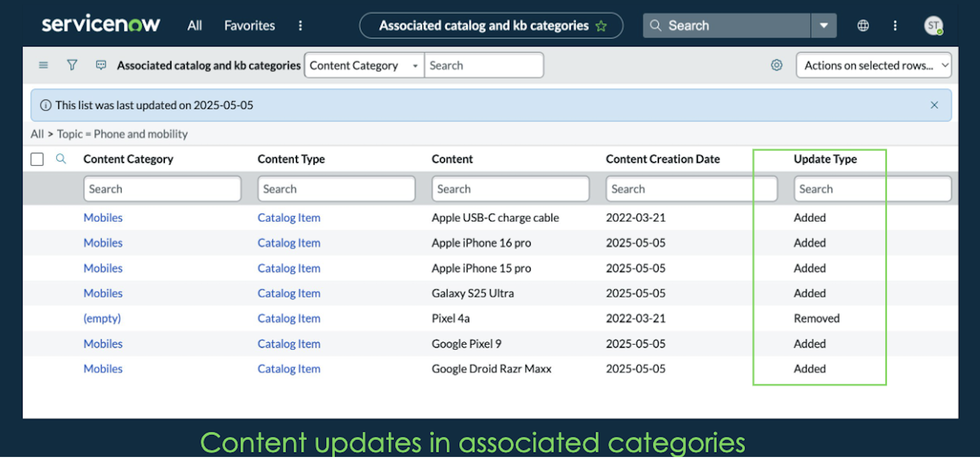Click the 2025-05-05 date in Google Pixel 9 row
Viewport: 980px width, 458px height.
tap(636, 343)
